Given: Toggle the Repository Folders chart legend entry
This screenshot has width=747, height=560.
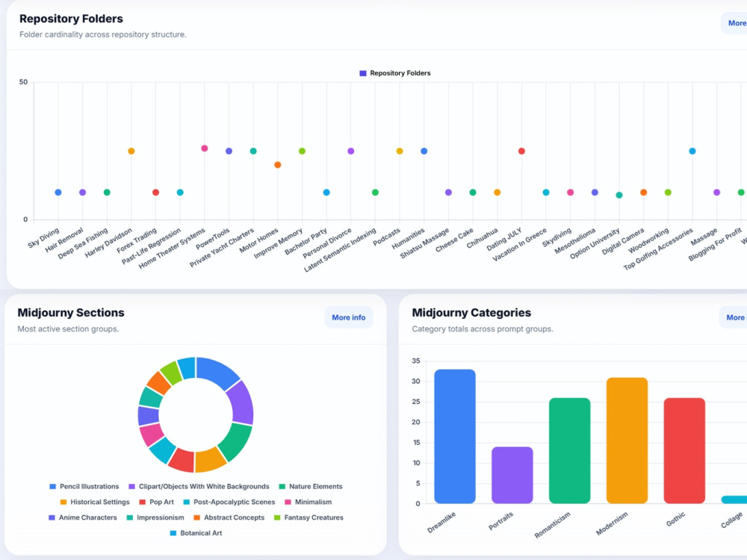Looking at the screenshot, I should 395,73.
